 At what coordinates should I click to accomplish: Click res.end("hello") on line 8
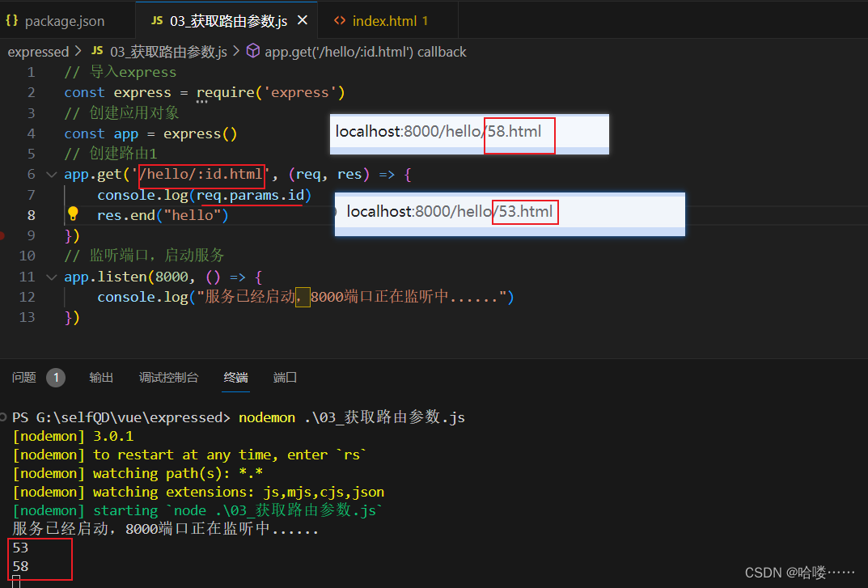(x=163, y=215)
